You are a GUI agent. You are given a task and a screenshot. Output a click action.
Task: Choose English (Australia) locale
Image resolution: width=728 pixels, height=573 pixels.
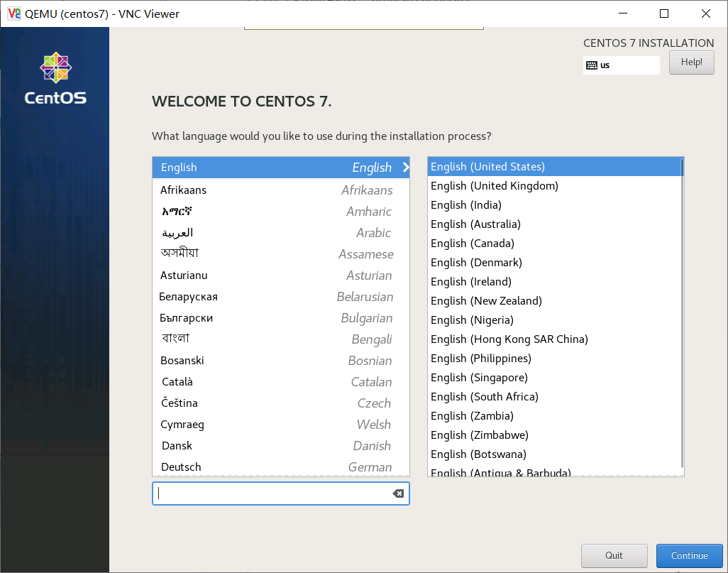554,224
